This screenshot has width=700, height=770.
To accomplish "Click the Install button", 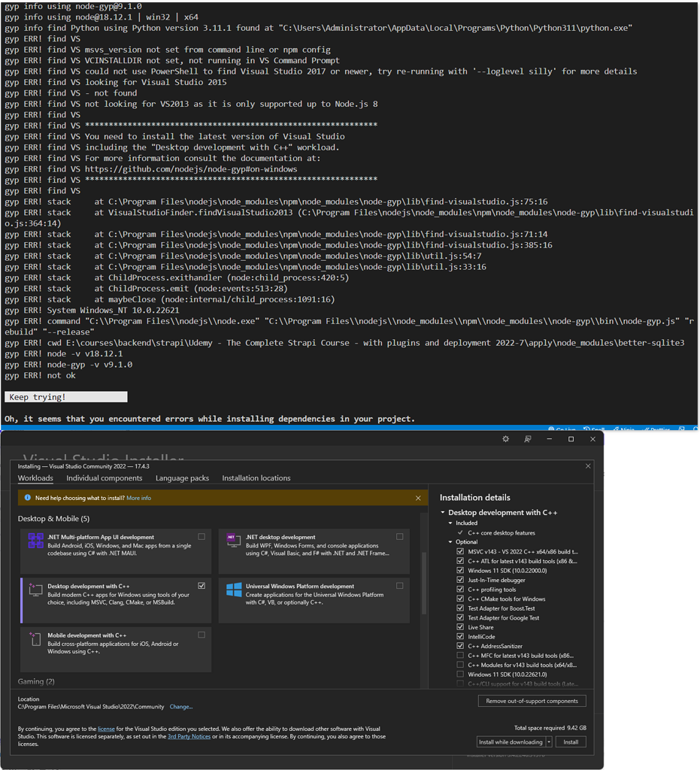I will pos(571,741).
